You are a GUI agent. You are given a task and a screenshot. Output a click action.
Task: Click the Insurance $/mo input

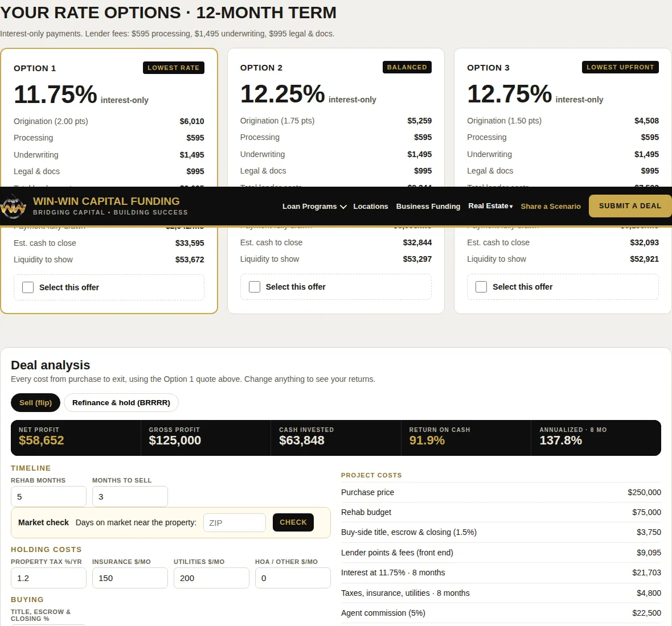(130, 578)
